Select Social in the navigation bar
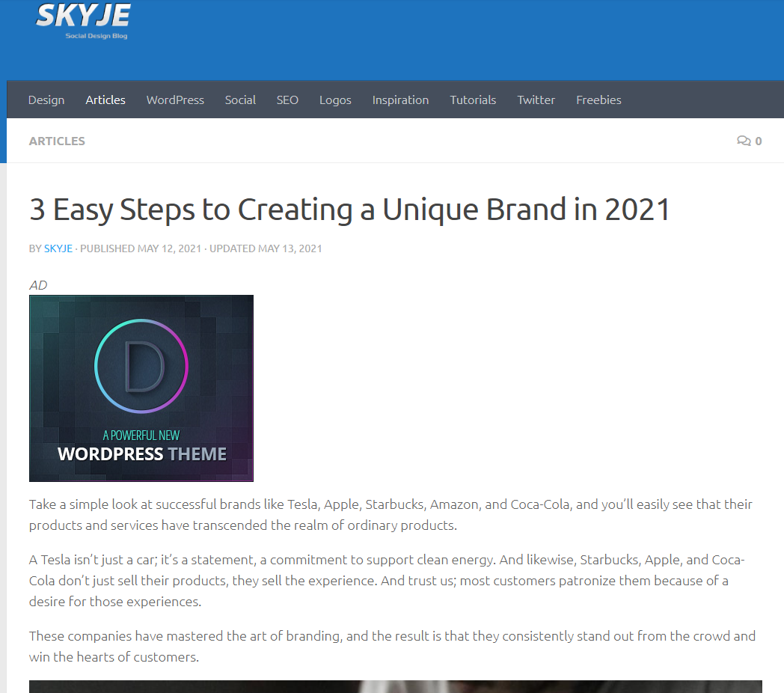Screen dimensions: 784x693 click(x=240, y=100)
